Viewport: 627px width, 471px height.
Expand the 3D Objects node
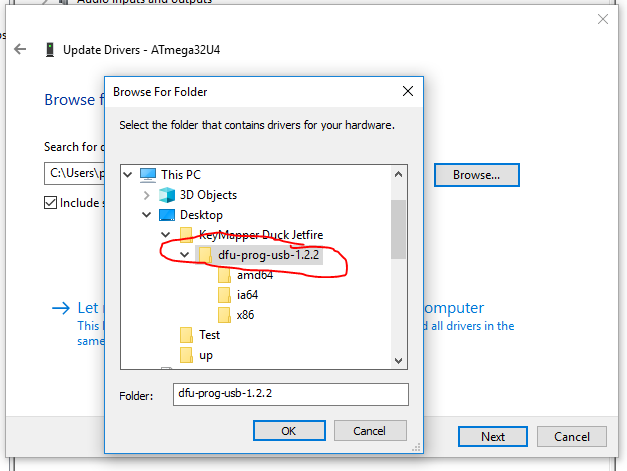pyautogui.click(x=147, y=195)
